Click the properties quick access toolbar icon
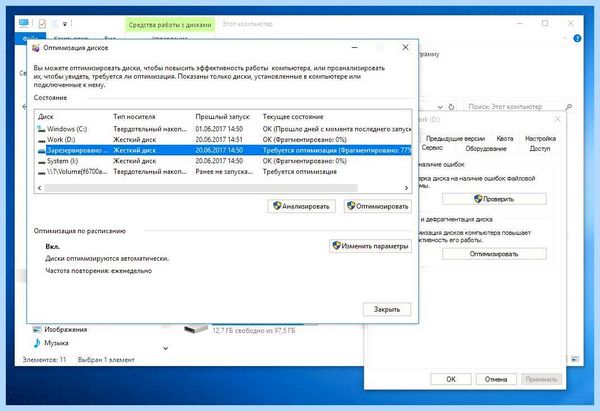 [x=42, y=24]
